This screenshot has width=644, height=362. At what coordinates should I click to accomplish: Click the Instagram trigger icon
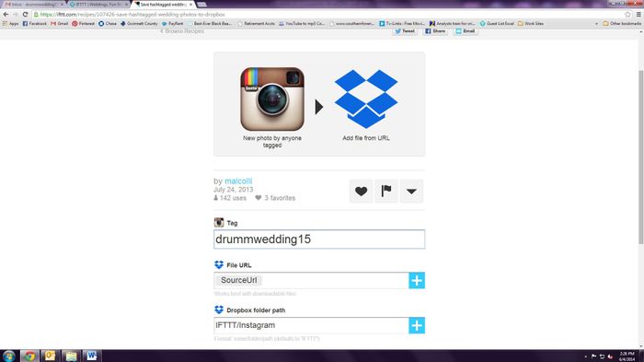[272, 99]
